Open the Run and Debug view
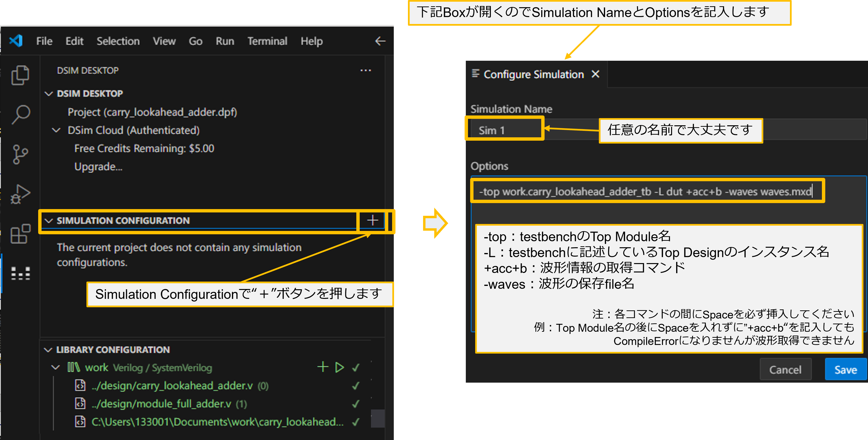Image resolution: width=868 pixels, height=440 pixels. [20, 194]
